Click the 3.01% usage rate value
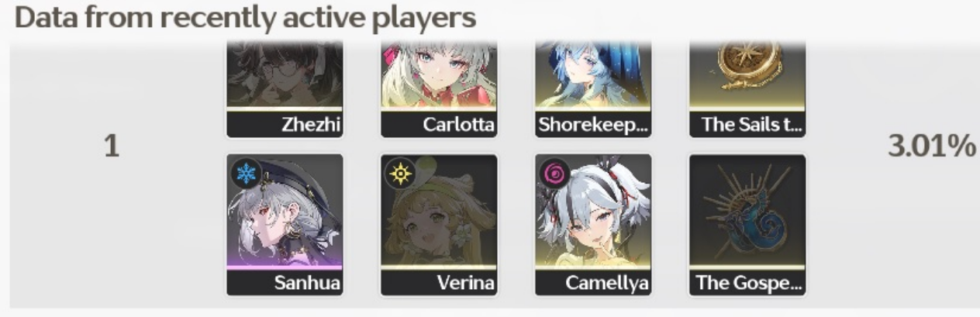This screenshot has width=980, height=317. (x=931, y=146)
